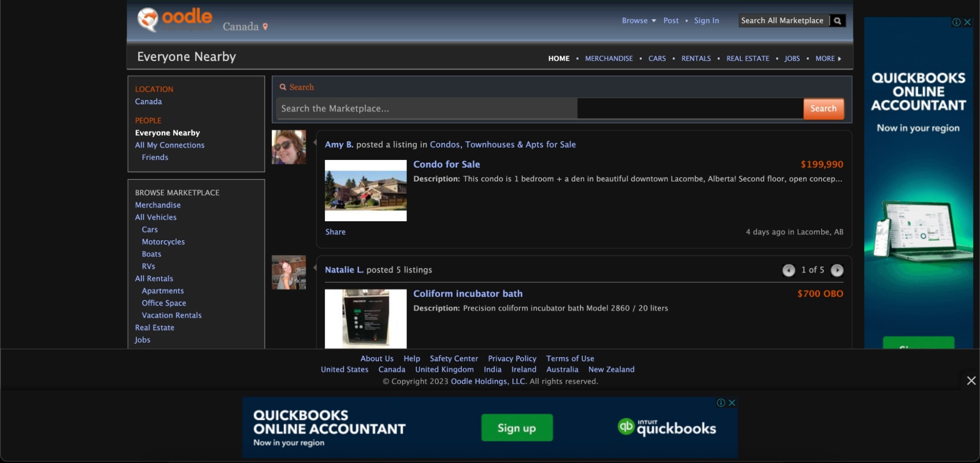Open Safety Center footer link
The image size is (980, 463).
454,359
